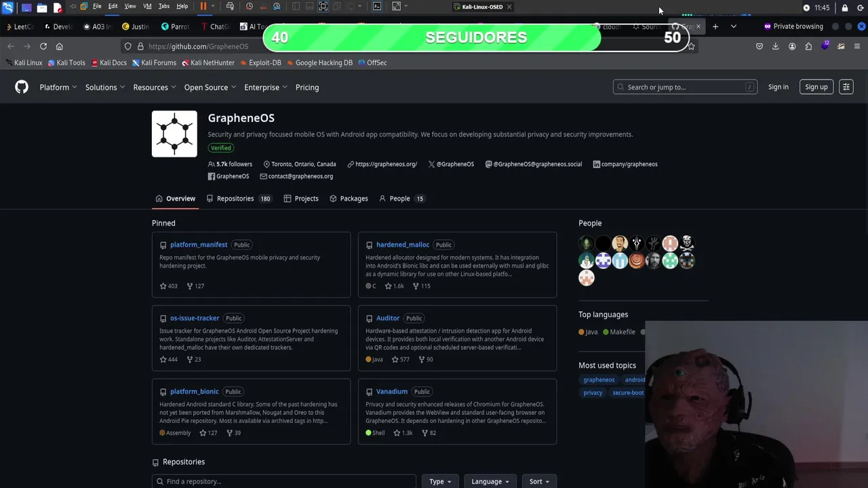Click the star count for hardened_malloc
The image size is (868, 488).
(394, 286)
